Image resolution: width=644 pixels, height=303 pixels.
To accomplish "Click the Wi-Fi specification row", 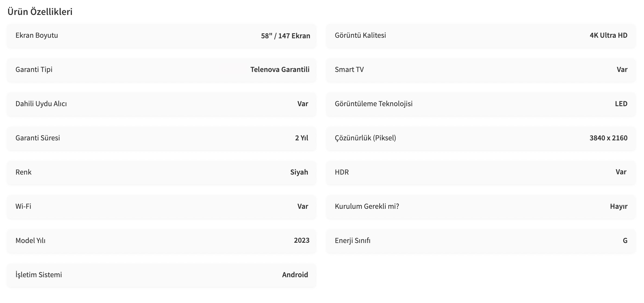I will 162,207.
